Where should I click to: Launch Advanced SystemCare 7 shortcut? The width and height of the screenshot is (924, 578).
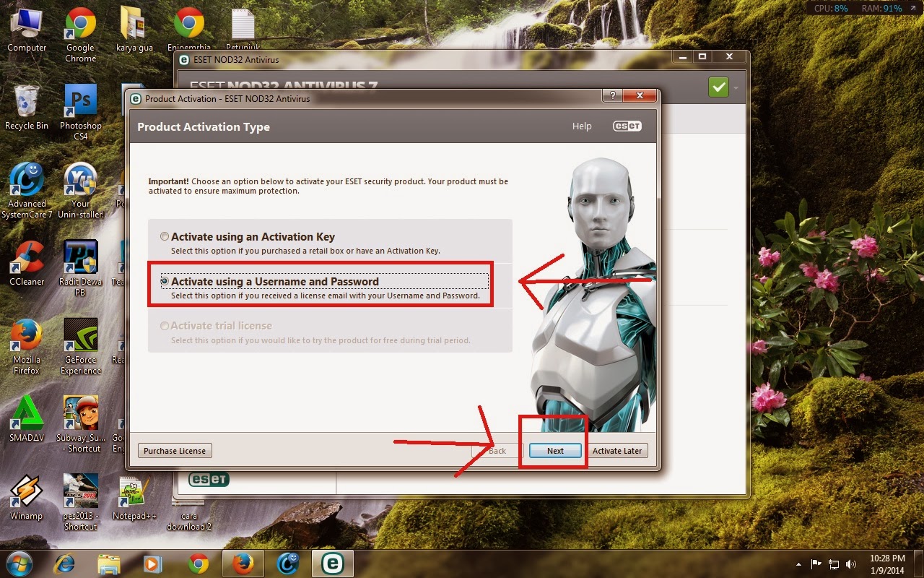click(27, 191)
